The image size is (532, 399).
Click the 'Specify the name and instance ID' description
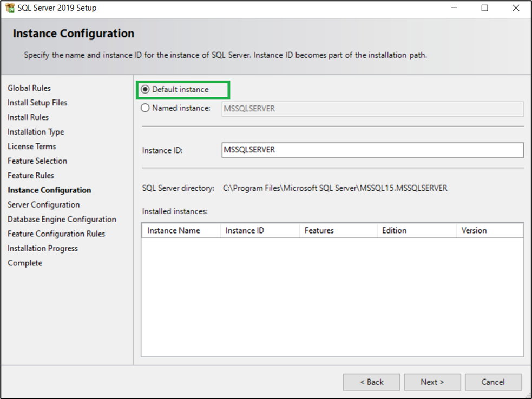(x=225, y=55)
